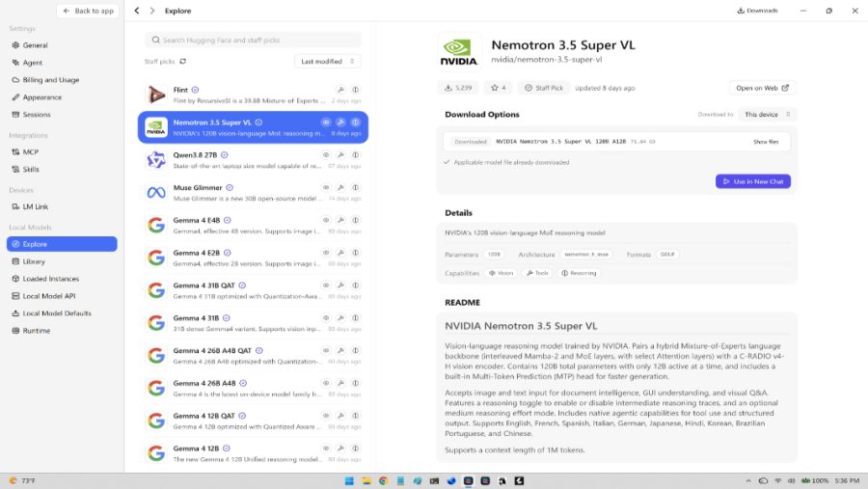The height and width of the screenshot is (489, 868).
Task: Open the Runtime section
Action: [36, 330]
